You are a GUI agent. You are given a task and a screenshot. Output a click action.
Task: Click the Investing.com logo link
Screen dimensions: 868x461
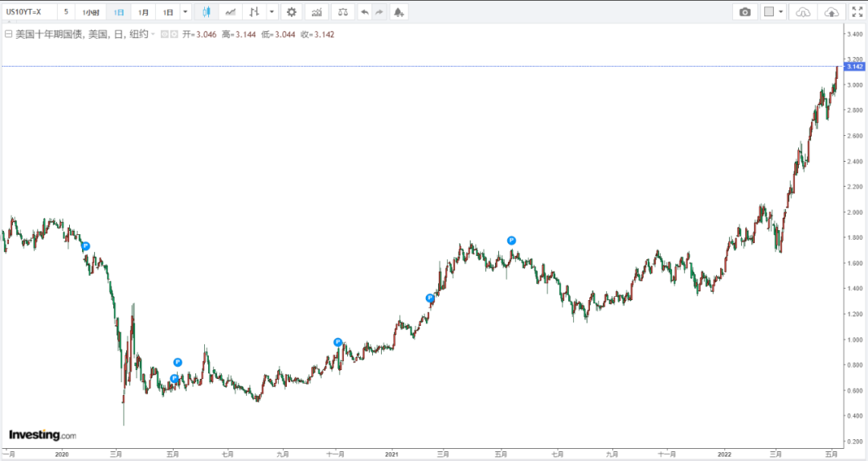pyautogui.click(x=43, y=435)
